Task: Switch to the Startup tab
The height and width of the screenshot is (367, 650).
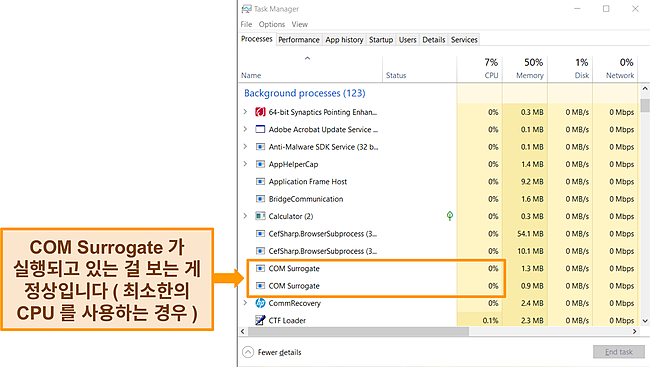Action: tap(381, 40)
